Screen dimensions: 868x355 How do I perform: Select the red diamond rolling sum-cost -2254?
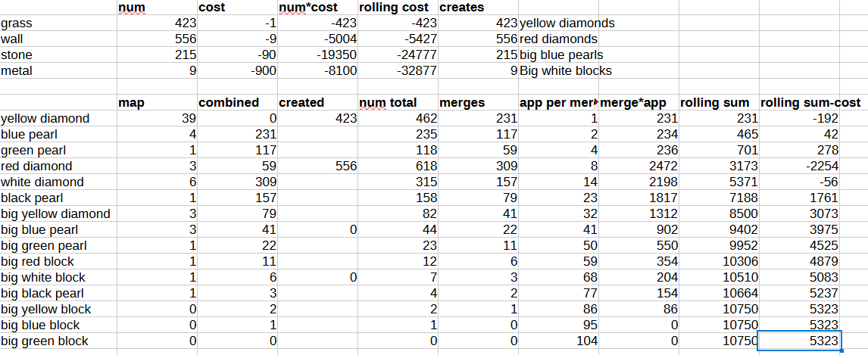tap(799, 166)
